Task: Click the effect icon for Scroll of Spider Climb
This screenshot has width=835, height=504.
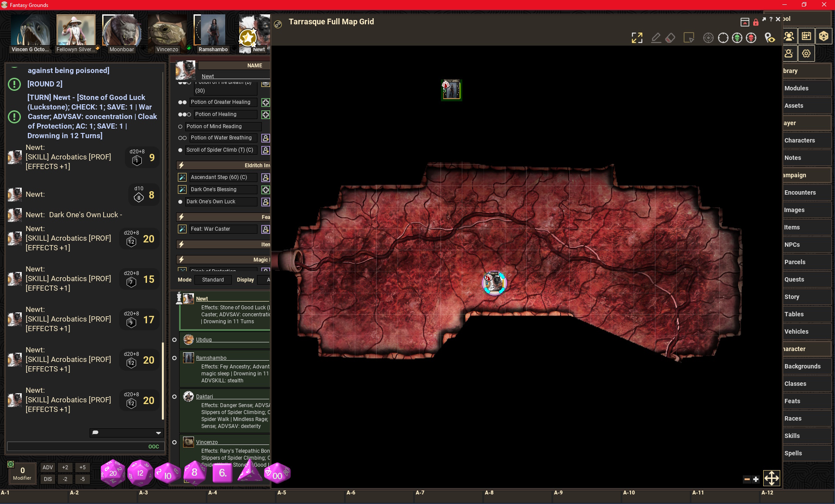Action: (x=265, y=150)
